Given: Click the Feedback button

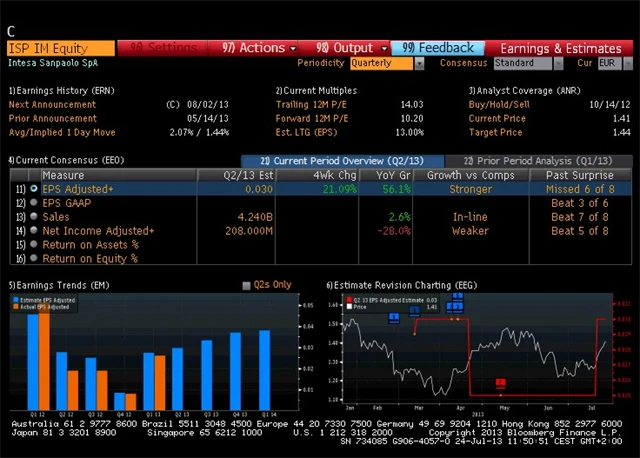Looking at the screenshot, I should [439, 47].
